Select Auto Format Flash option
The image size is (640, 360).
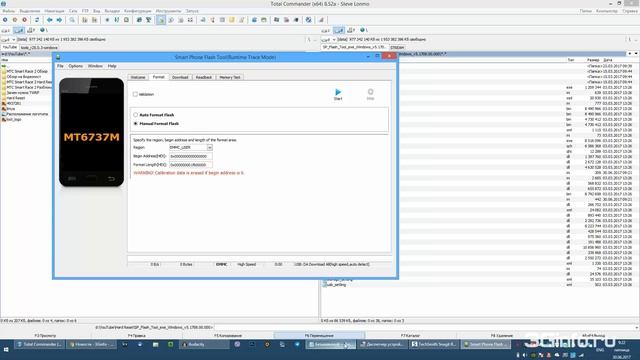pos(136,115)
